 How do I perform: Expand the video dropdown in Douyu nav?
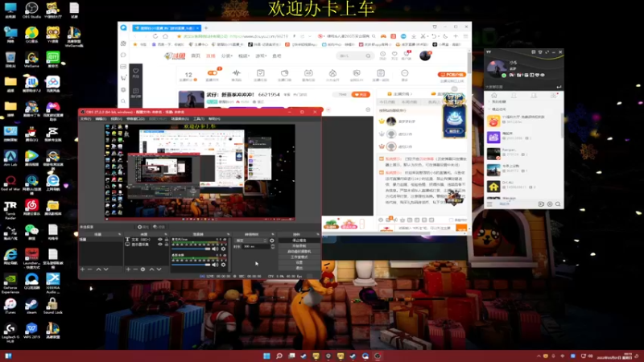(244, 56)
